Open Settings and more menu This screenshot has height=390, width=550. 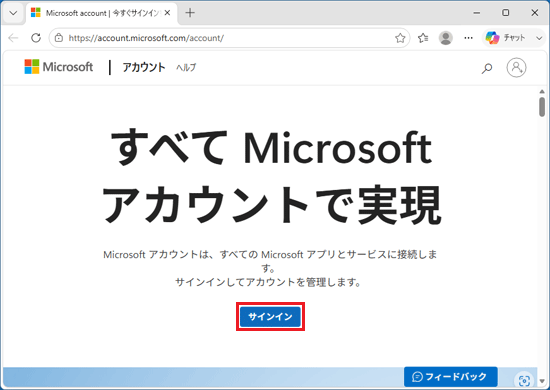point(468,38)
